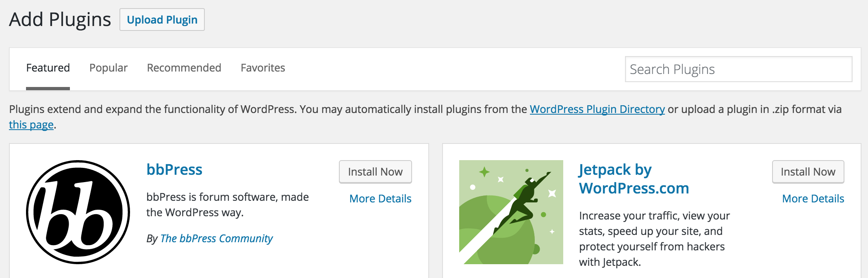Open the WordPress Plugin Directory link
Image resolution: width=868 pixels, height=278 pixels.
(x=597, y=109)
